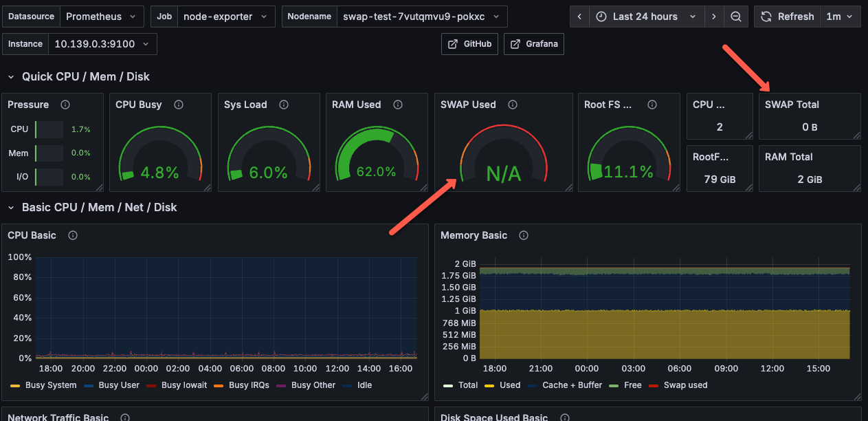Click the info icon next to RAM Used
Viewport: 868px width, 421px height.
point(397,105)
